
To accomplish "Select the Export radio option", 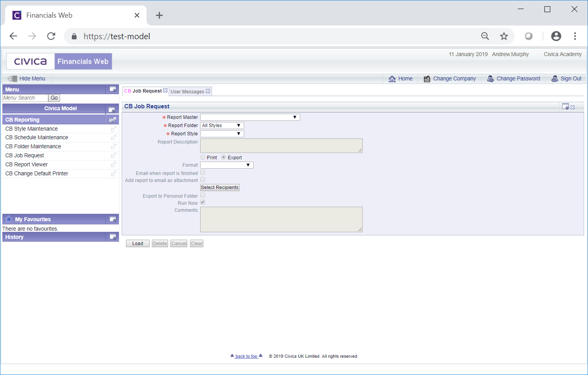I will coord(224,157).
